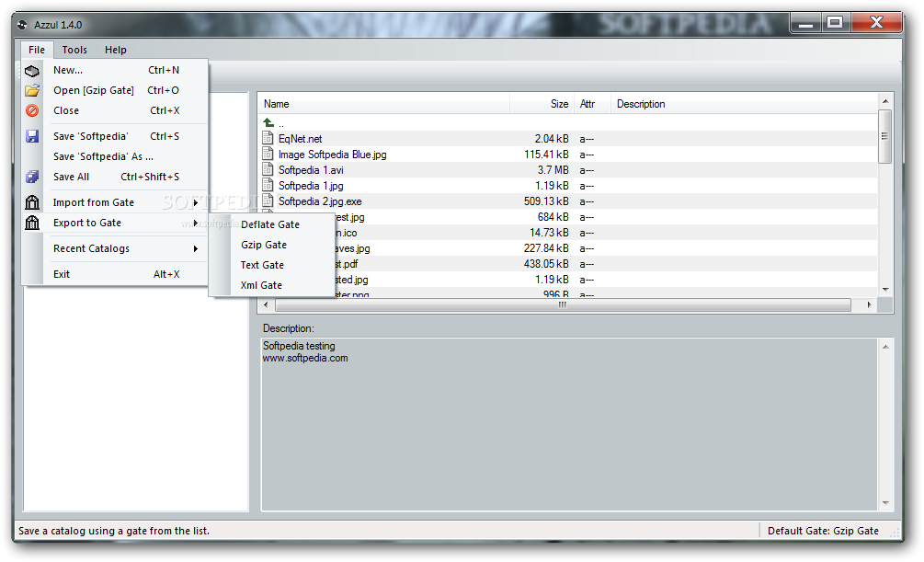Click the file icon next to Softpedia 1.avi
The image size is (924, 562).
[268, 169]
